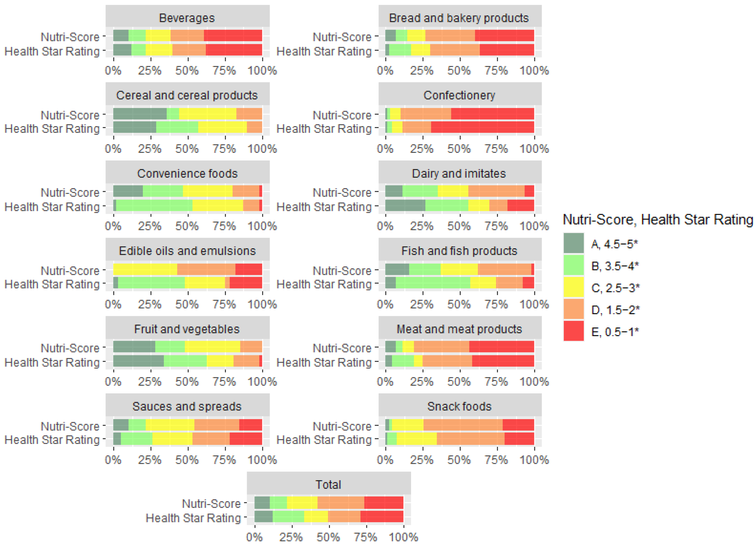The height and width of the screenshot is (546, 756).
Task: Click the Edible oils and emulsions title
Action: pyautogui.click(x=187, y=251)
